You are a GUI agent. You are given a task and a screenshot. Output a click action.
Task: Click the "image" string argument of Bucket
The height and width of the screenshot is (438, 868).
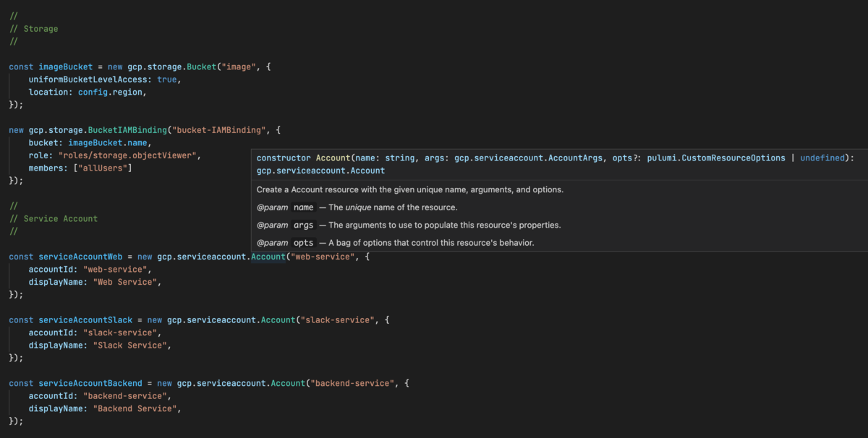tap(239, 67)
